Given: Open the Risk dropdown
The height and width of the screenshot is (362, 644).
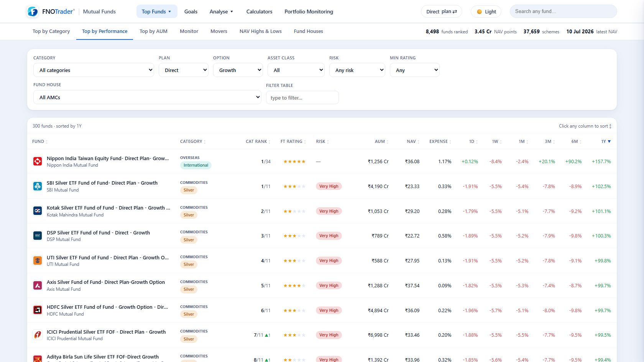Looking at the screenshot, I should click(x=357, y=70).
